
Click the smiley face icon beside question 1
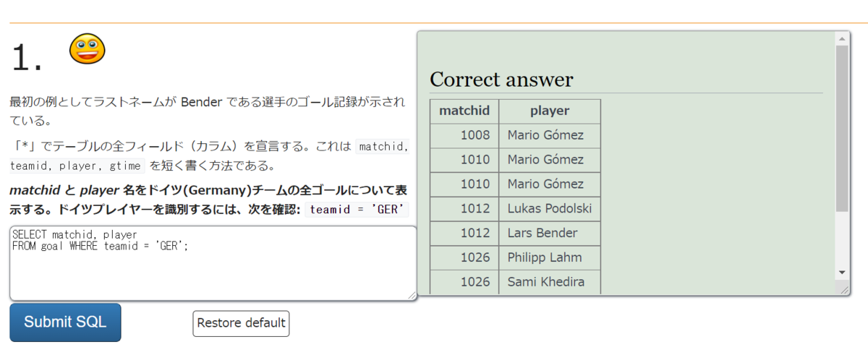pos(87,49)
